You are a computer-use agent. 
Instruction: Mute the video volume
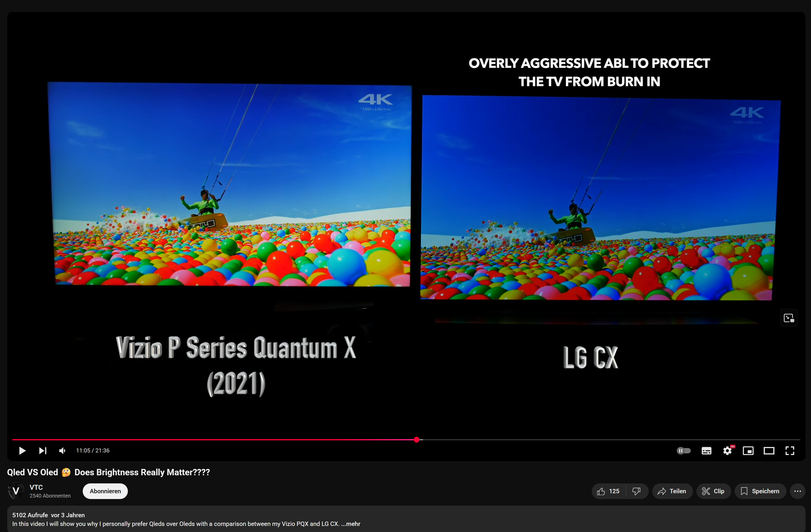(x=62, y=450)
